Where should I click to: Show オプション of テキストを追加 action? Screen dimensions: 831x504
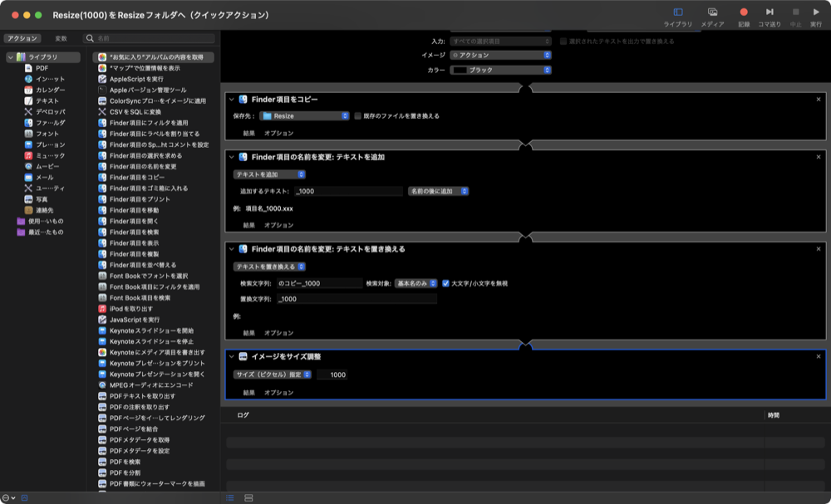278,225
